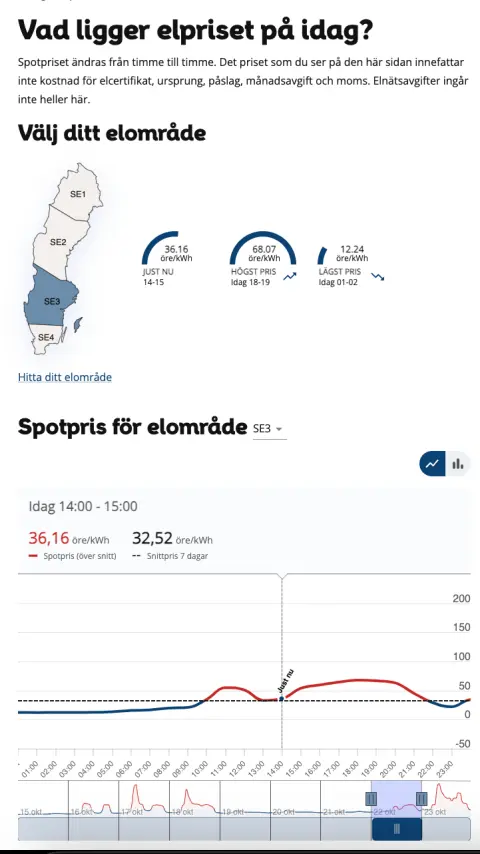Click the right handle of timeline range selector
This screenshot has height=854, width=480.
pos(421,798)
